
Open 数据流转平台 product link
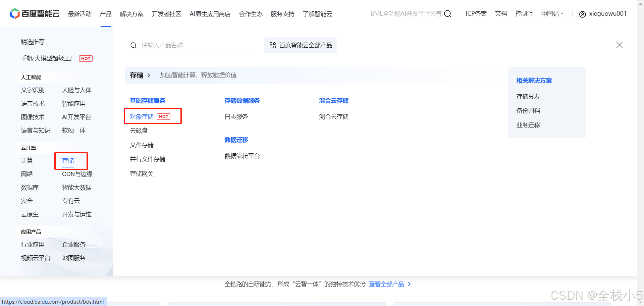tap(242, 156)
